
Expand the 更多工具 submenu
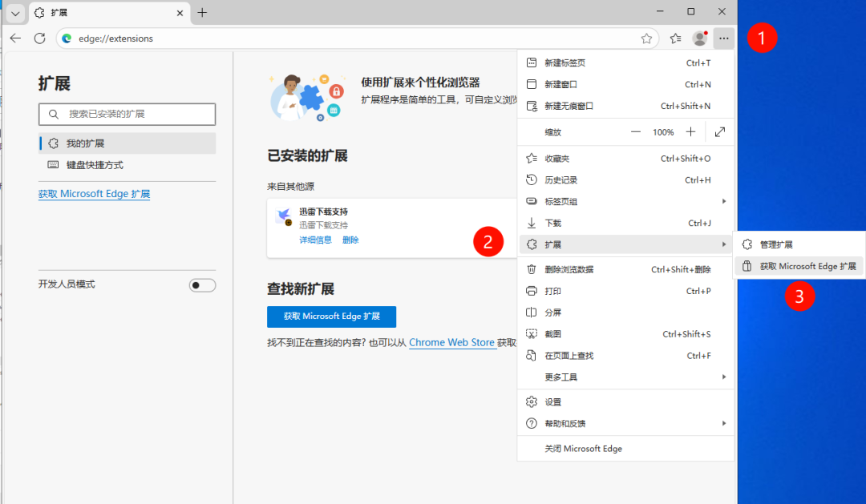pos(625,377)
